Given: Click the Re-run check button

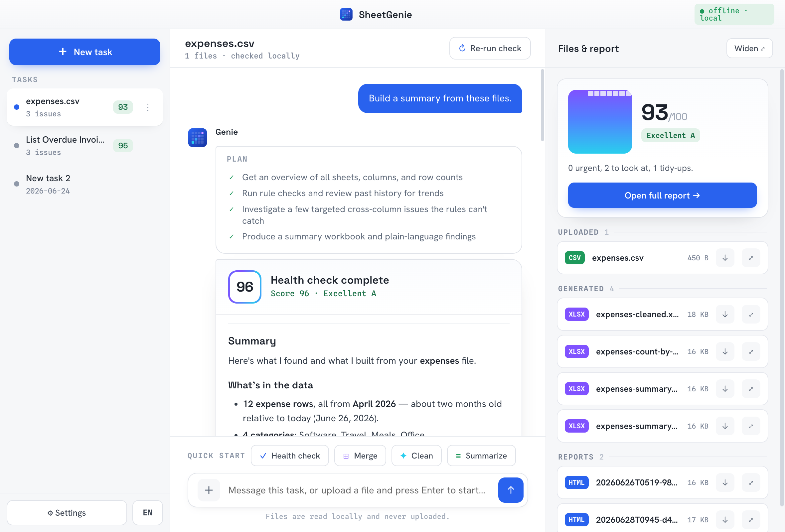Looking at the screenshot, I should pyautogui.click(x=490, y=48).
